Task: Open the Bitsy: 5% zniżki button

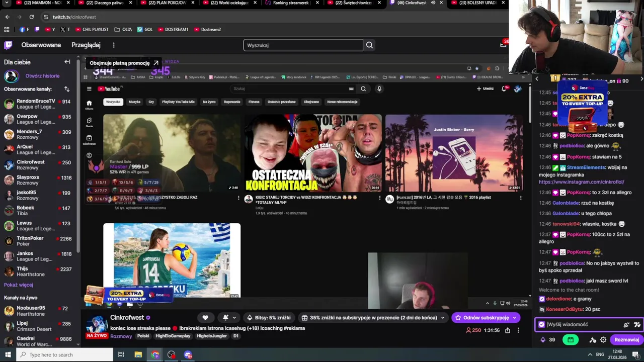Action: click(269, 318)
